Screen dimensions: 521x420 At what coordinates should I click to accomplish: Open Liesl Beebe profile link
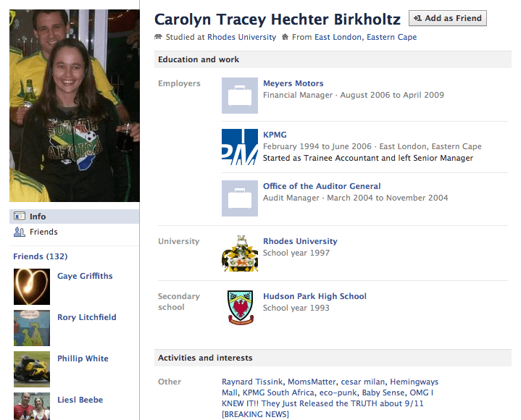(80, 400)
